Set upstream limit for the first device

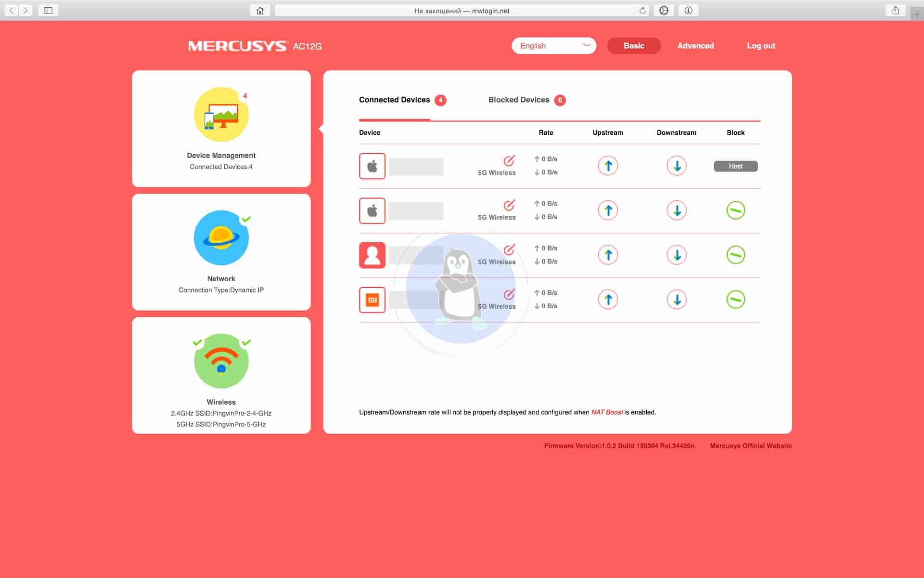point(608,166)
